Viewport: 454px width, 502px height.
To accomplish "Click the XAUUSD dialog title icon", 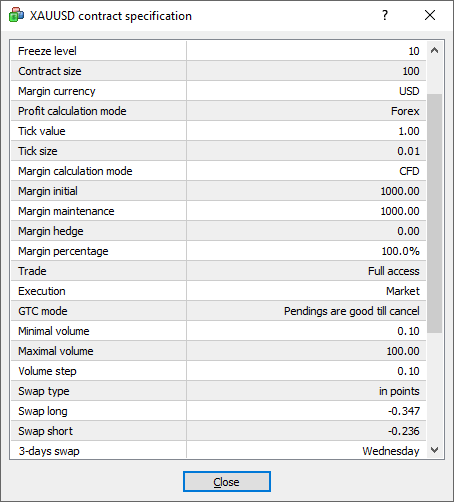I will coord(16,15).
